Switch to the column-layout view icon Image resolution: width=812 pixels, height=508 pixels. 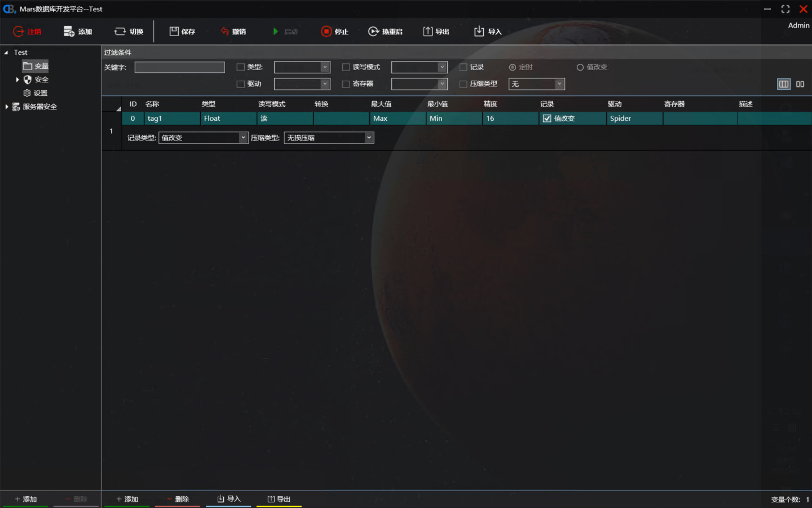[784, 84]
